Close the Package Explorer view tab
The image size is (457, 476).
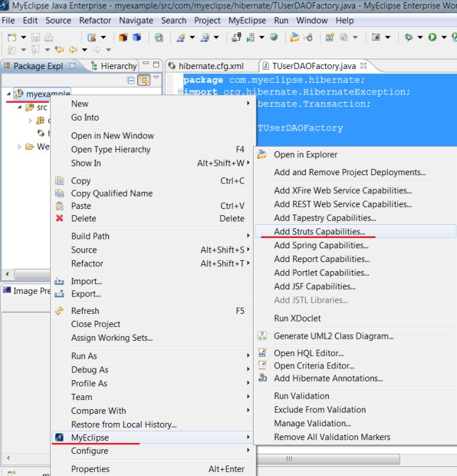[x=72, y=66]
